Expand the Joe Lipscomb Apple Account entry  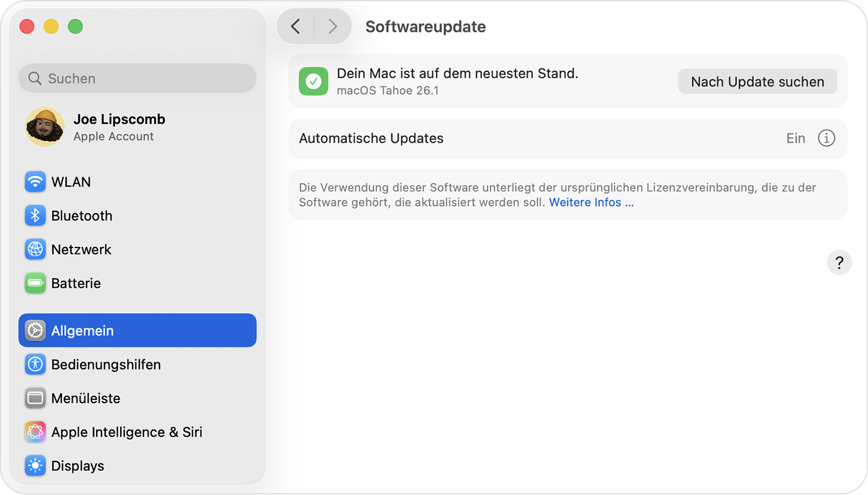tap(119, 126)
